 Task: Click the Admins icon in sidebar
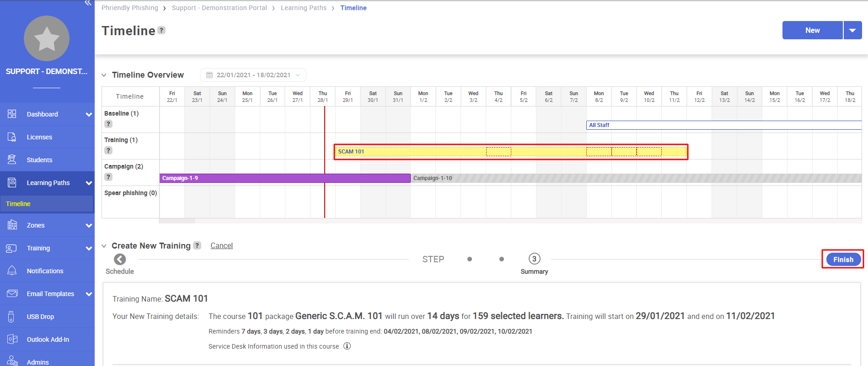pyautogui.click(x=12, y=361)
